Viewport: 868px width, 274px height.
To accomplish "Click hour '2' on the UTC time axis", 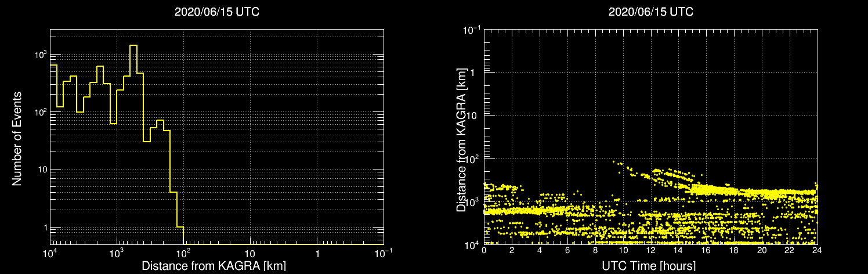I will (x=512, y=250).
